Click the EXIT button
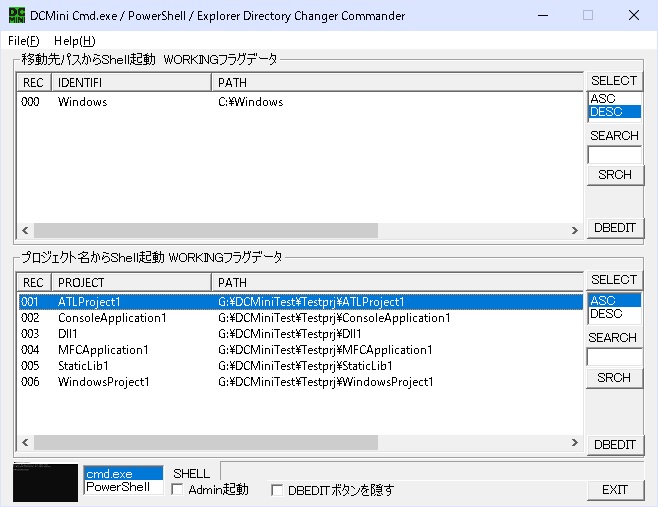Screen dimensions: 658x507 pyautogui.click(x=614, y=490)
